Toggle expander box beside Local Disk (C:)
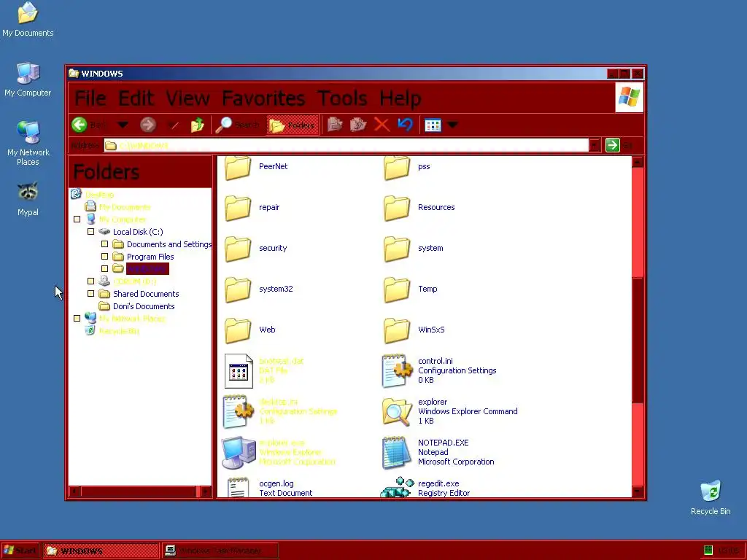 [91, 232]
